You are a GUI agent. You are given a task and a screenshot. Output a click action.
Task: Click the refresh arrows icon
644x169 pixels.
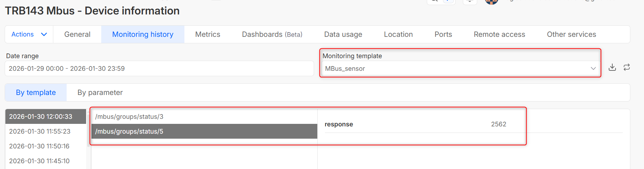tap(627, 67)
